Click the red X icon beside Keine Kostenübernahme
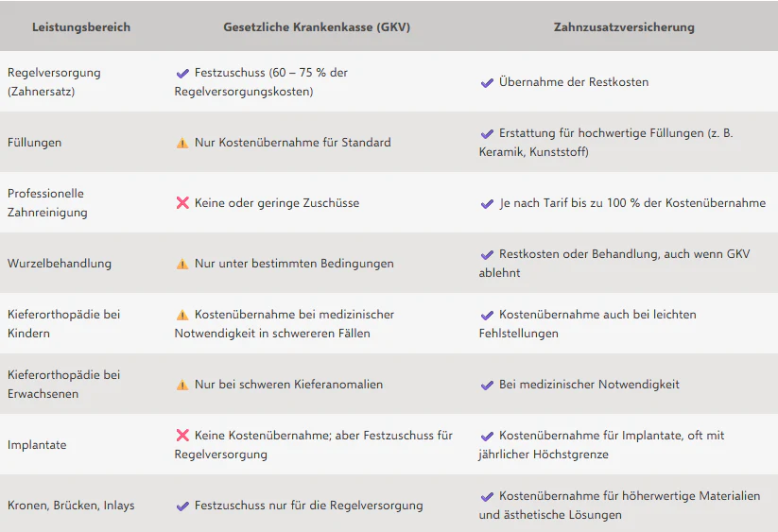This screenshot has width=778, height=532. (x=182, y=436)
